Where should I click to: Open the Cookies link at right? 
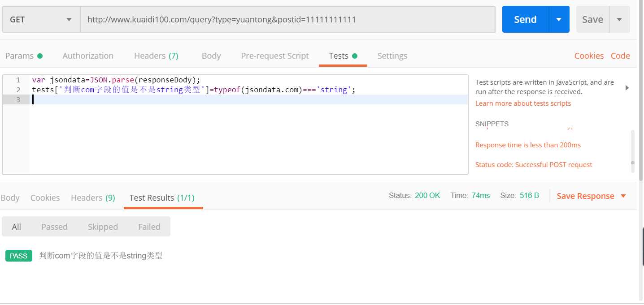click(x=589, y=56)
